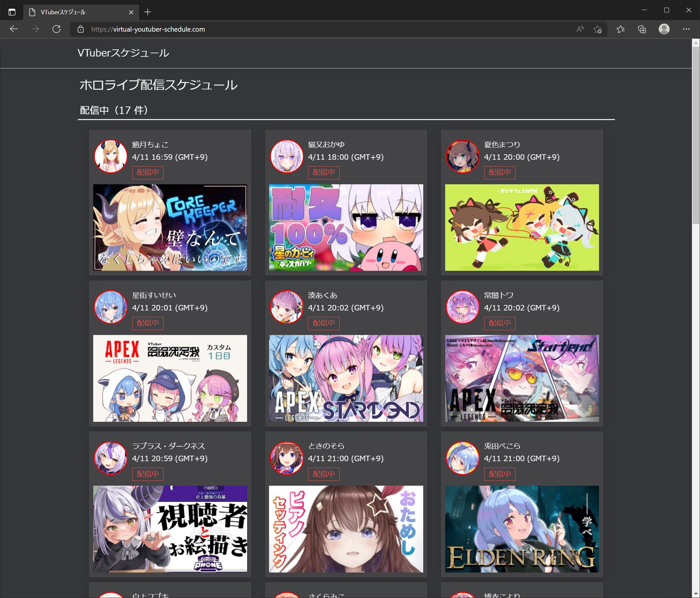This screenshot has height=598, width=700.
Task: Refresh the page with reload icon
Action: (56, 29)
